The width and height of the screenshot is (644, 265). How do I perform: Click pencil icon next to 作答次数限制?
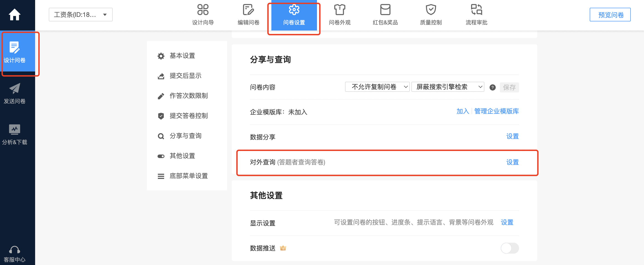pos(161,96)
